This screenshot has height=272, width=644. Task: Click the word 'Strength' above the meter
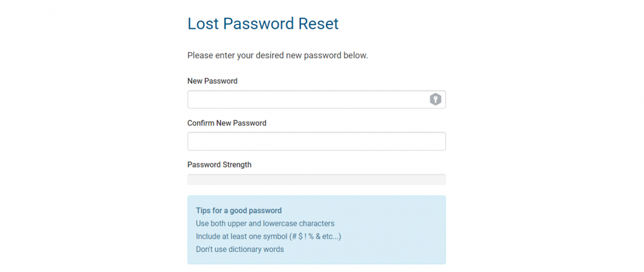coord(237,165)
